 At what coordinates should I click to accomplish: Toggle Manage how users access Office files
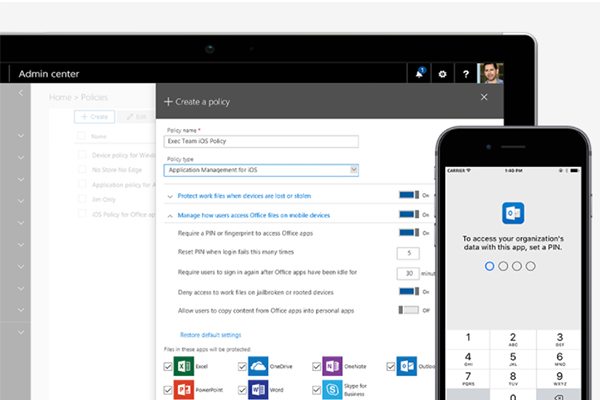point(409,214)
